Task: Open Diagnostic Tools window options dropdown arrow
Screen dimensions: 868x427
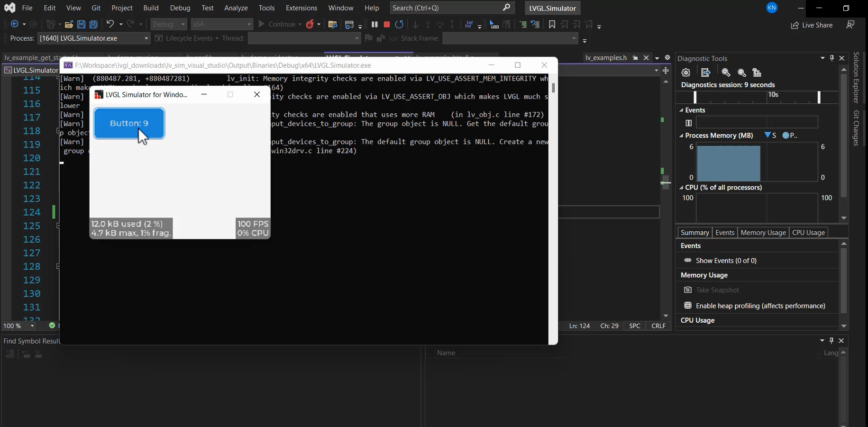Action: click(822, 58)
